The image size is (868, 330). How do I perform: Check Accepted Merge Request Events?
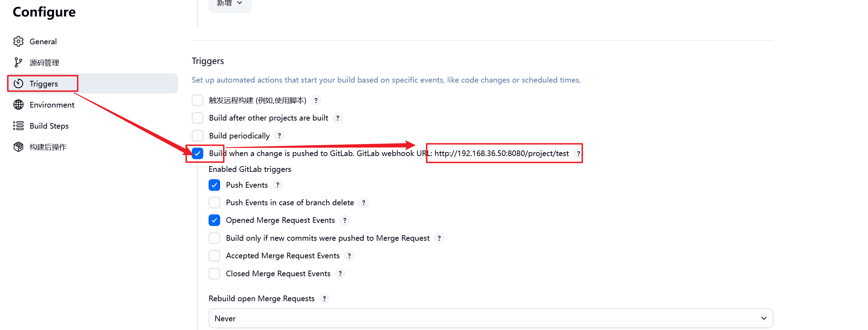(x=215, y=256)
